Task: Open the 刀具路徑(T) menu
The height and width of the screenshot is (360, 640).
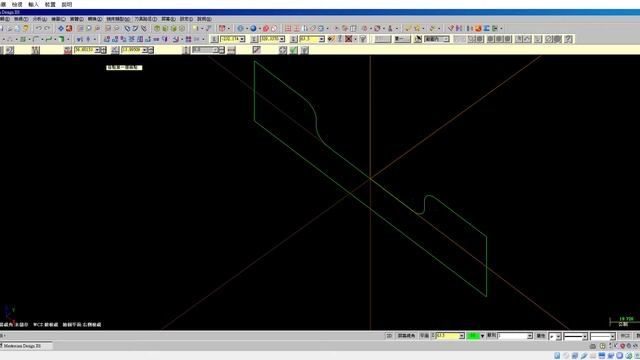Action: [x=145, y=19]
